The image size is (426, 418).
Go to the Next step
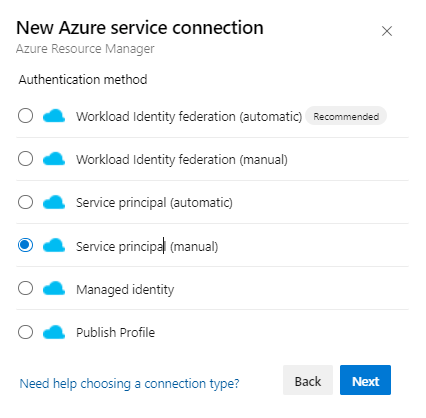point(365,380)
